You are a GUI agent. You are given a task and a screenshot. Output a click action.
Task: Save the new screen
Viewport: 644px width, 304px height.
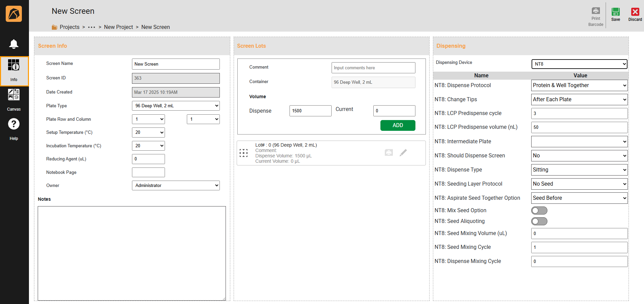pyautogui.click(x=616, y=14)
